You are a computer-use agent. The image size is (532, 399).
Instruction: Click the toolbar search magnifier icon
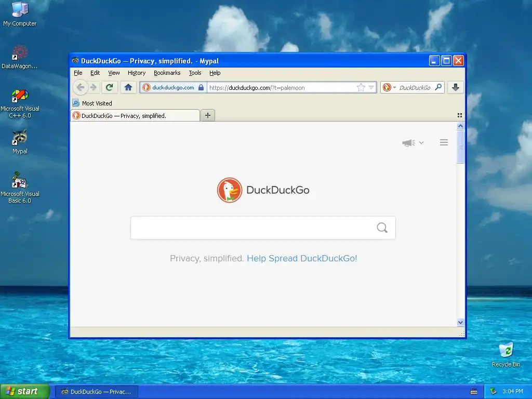438,87
